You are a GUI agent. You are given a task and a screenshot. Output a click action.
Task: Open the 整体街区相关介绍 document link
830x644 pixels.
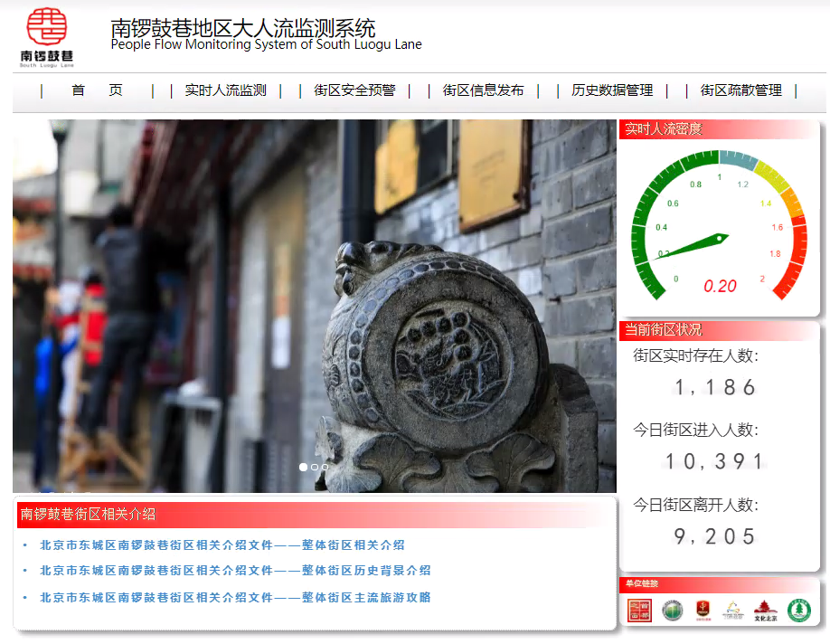222,545
